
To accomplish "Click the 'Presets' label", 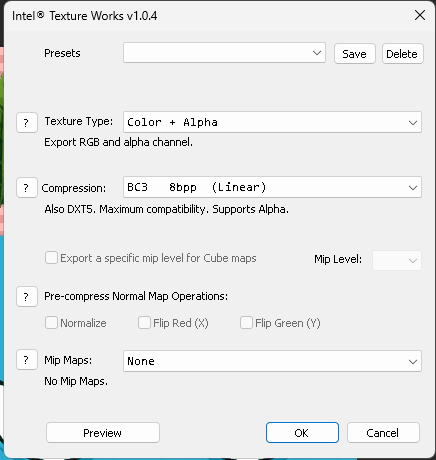I will 62,53.
